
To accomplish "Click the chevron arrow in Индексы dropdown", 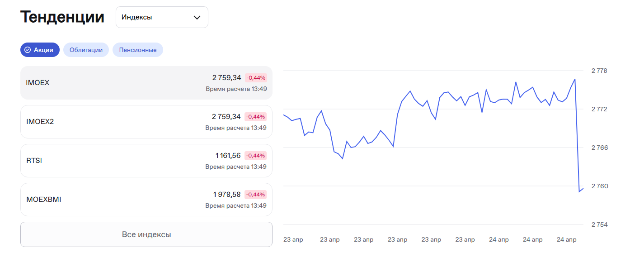I will [197, 18].
